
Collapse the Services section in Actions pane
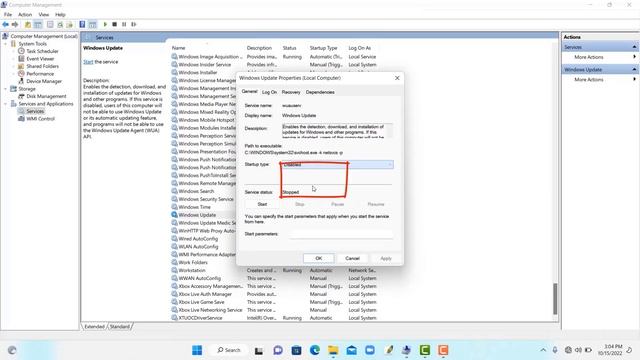tap(634, 47)
